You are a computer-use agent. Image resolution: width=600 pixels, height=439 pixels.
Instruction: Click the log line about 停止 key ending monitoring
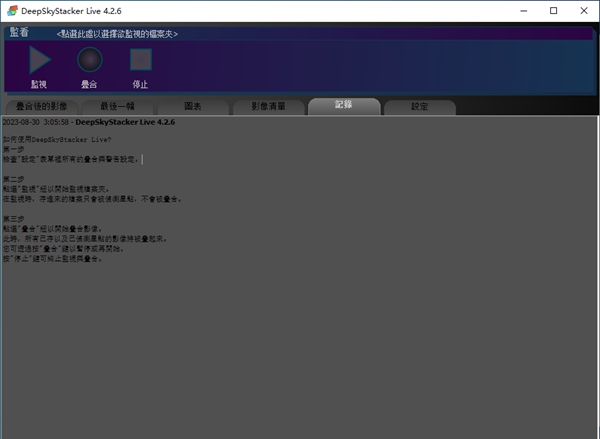52,259
